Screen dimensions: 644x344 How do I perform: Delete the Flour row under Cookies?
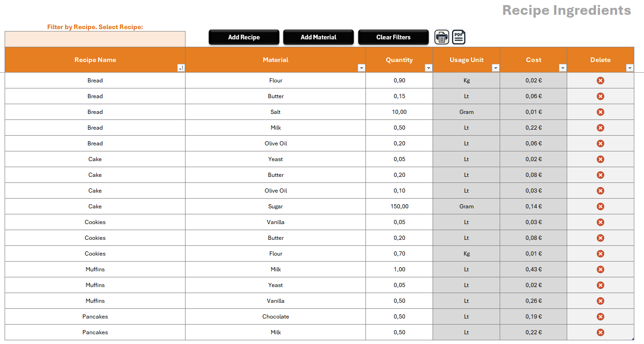(601, 253)
